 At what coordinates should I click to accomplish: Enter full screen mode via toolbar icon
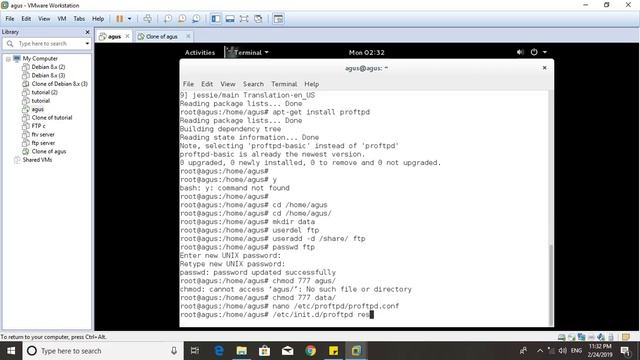(244, 19)
